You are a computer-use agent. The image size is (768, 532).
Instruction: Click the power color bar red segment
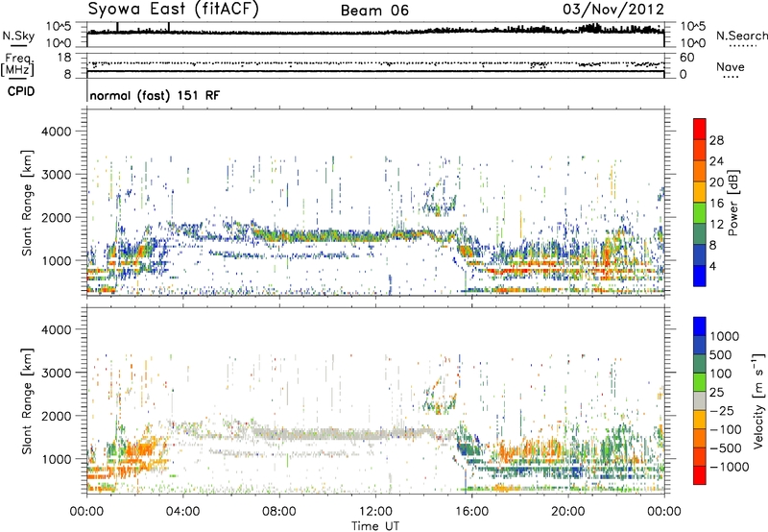pos(700,128)
